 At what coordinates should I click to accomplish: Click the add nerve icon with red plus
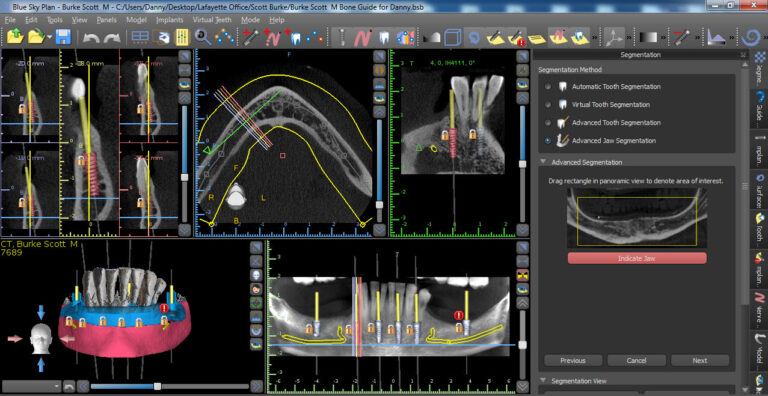271,37
